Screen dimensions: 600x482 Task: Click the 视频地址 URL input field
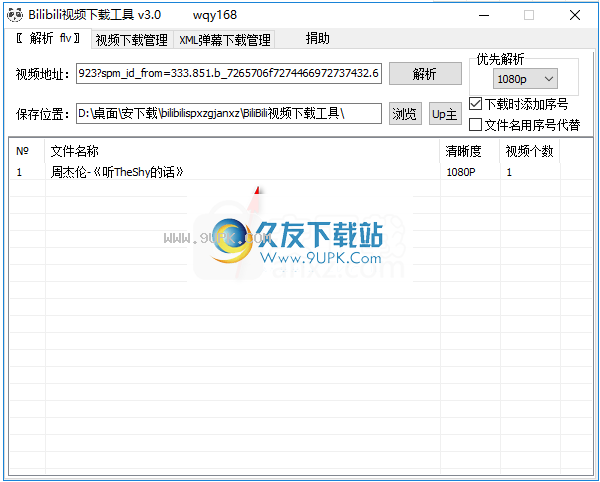point(229,73)
